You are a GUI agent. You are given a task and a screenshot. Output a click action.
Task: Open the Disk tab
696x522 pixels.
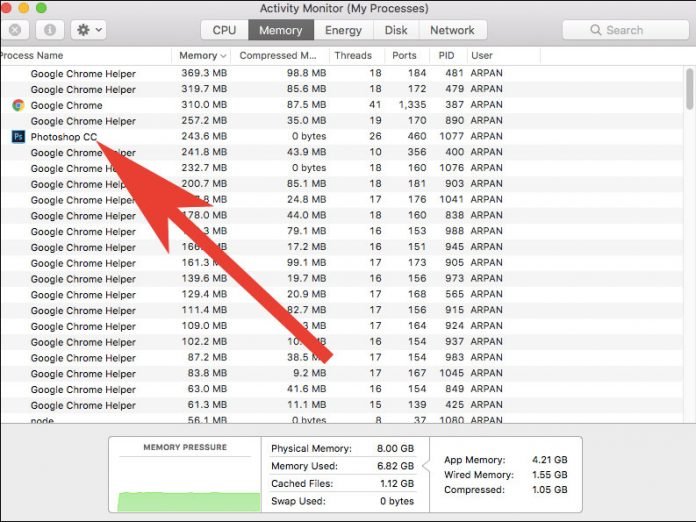tap(396, 30)
